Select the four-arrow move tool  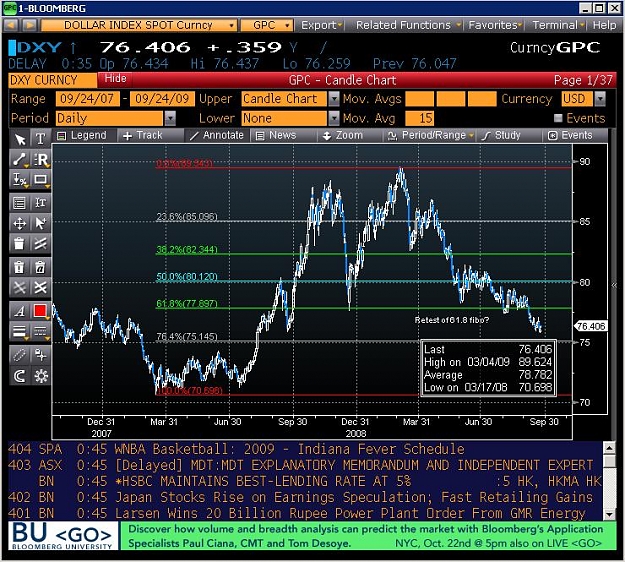(19, 223)
